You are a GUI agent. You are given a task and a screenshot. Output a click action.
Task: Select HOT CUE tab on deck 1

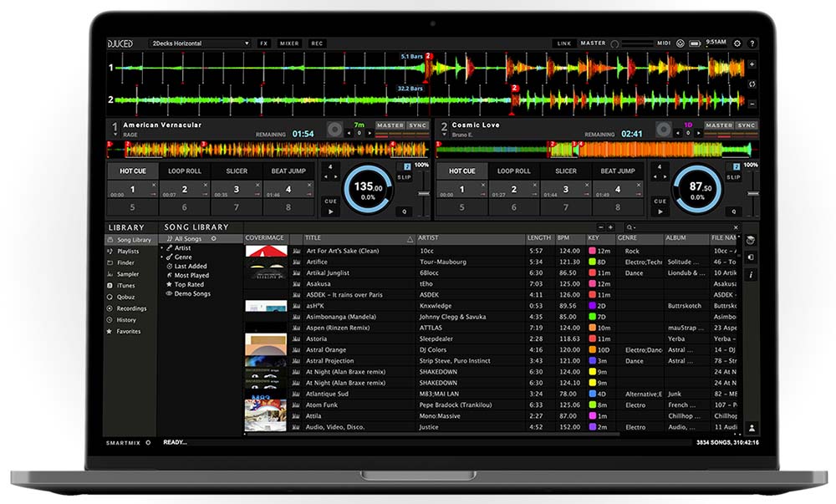click(133, 171)
